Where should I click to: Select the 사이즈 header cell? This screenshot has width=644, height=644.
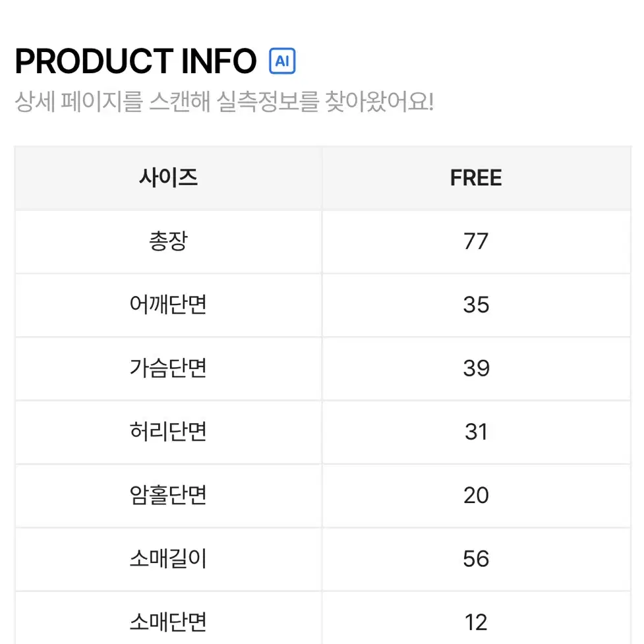click(x=168, y=178)
